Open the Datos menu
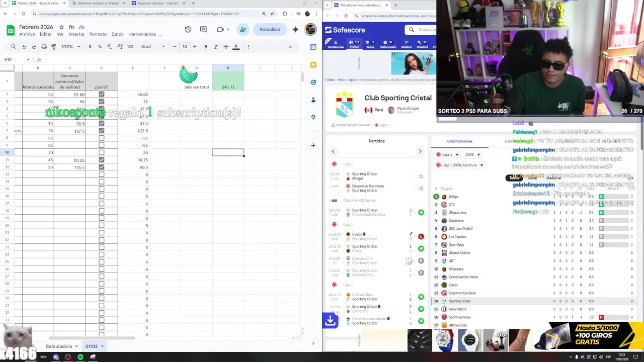Screen dimensions: 644x362 pyautogui.click(x=117, y=34)
